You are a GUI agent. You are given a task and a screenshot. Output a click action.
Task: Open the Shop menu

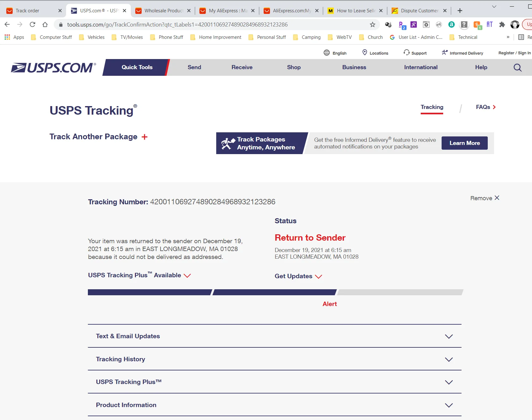294,67
